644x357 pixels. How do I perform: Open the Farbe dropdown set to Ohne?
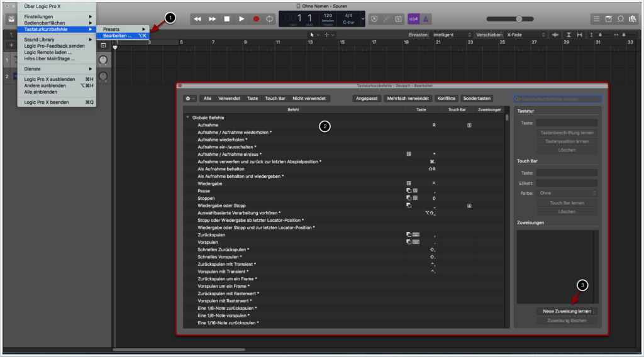click(x=567, y=193)
